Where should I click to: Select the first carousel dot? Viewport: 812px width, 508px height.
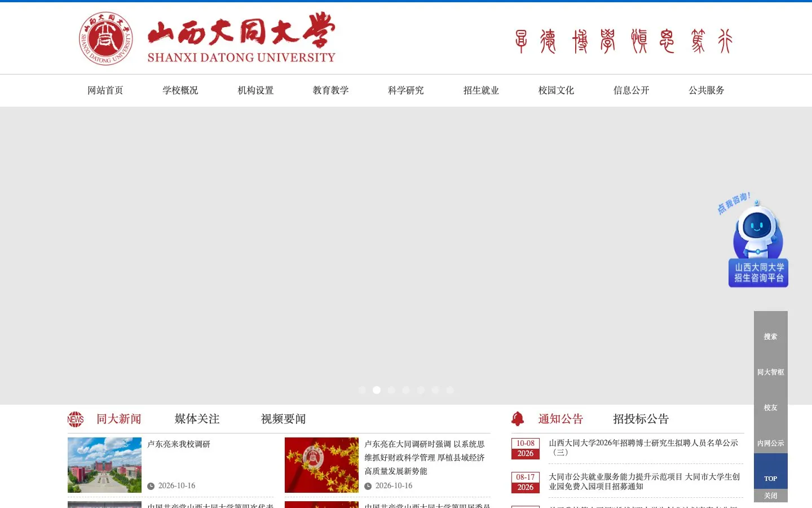point(362,390)
